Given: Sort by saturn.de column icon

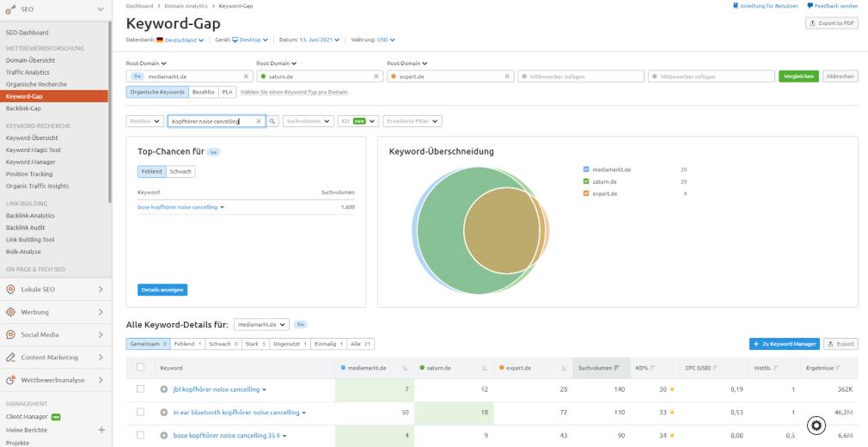Looking at the screenshot, I should pyautogui.click(x=485, y=368).
